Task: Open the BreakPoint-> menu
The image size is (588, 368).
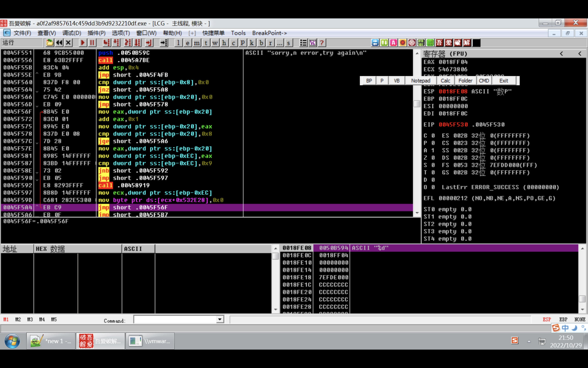Action: [269, 33]
